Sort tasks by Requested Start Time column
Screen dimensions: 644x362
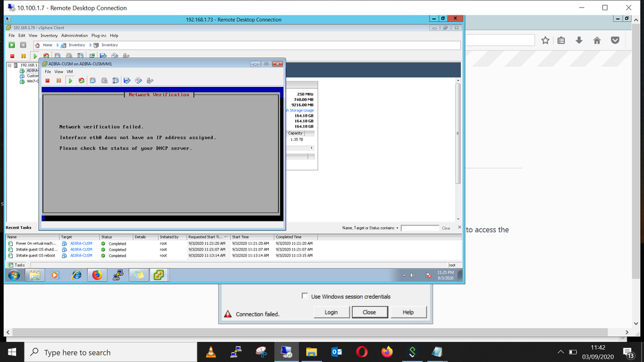[x=208, y=237]
